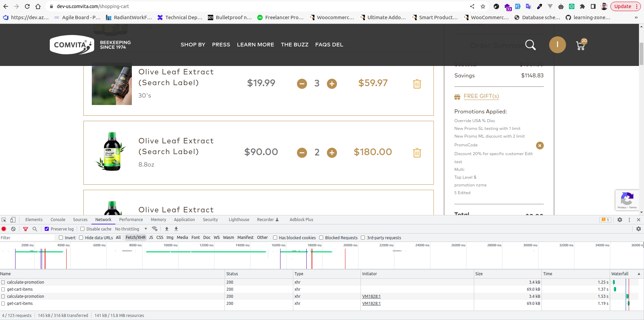This screenshot has height=320, width=644.
Task: Share this page via share icon
Action: (472, 6)
